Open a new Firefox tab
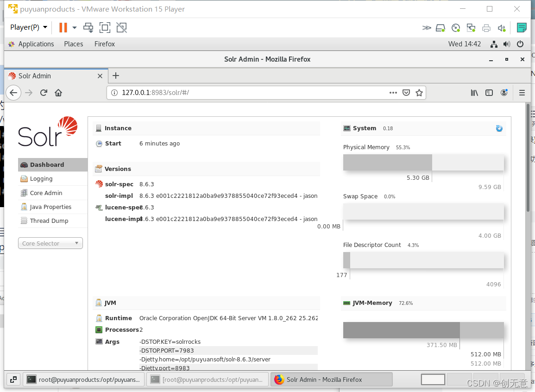 116,76
